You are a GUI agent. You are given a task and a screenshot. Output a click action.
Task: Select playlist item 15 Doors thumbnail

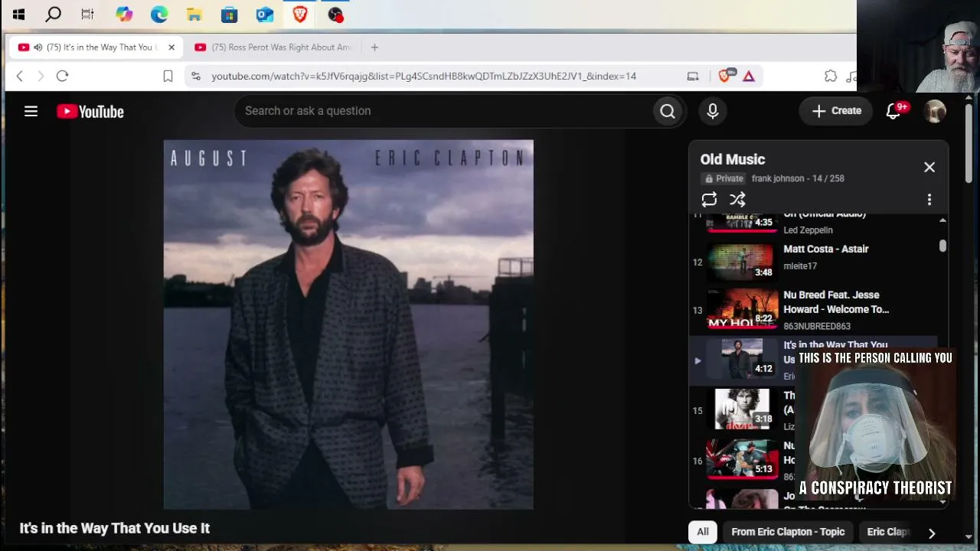point(742,409)
